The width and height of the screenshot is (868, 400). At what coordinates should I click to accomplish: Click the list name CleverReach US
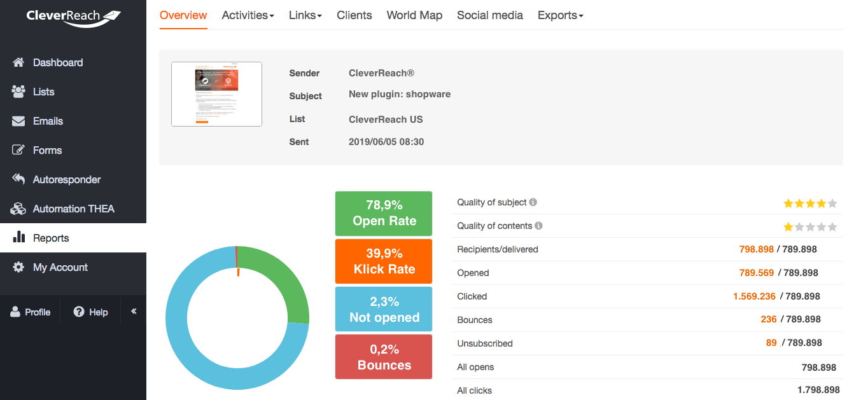coord(386,120)
